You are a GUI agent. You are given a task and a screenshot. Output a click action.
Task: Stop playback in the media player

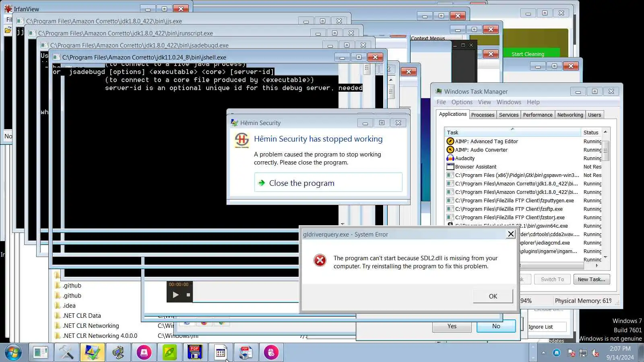pyautogui.click(x=188, y=295)
